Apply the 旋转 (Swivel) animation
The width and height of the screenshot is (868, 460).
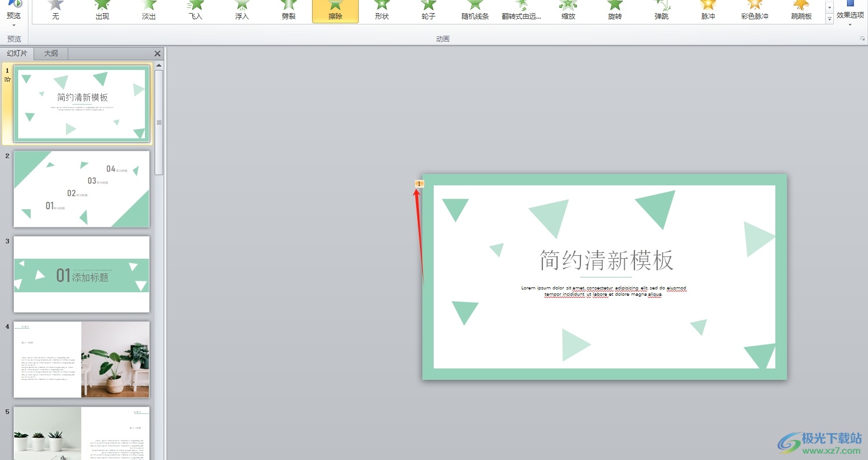[x=615, y=11]
